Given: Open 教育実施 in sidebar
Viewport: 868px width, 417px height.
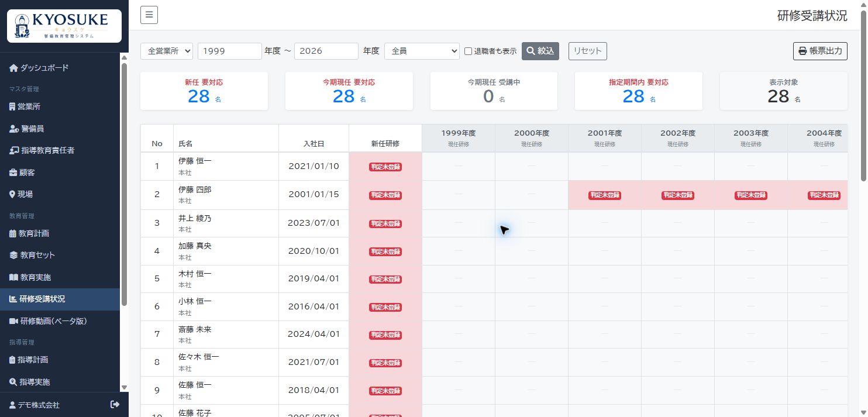Looking at the screenshot, I should coord(30,277).
